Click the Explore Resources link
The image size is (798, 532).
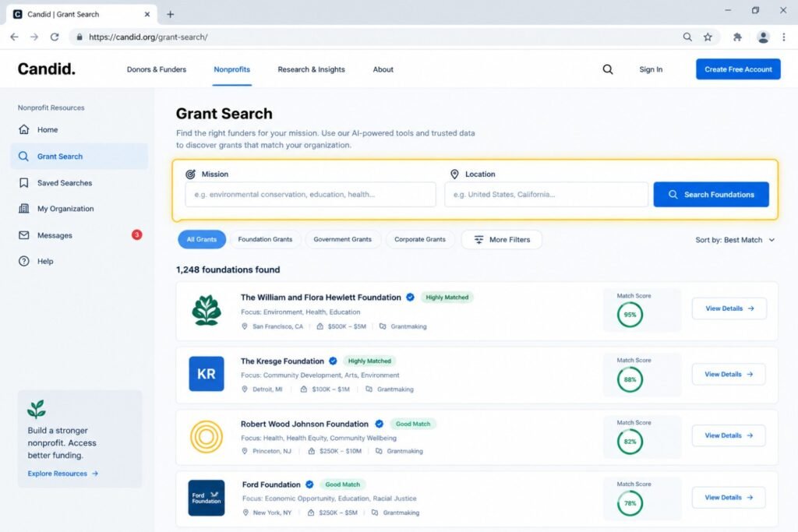pos(62,474)
